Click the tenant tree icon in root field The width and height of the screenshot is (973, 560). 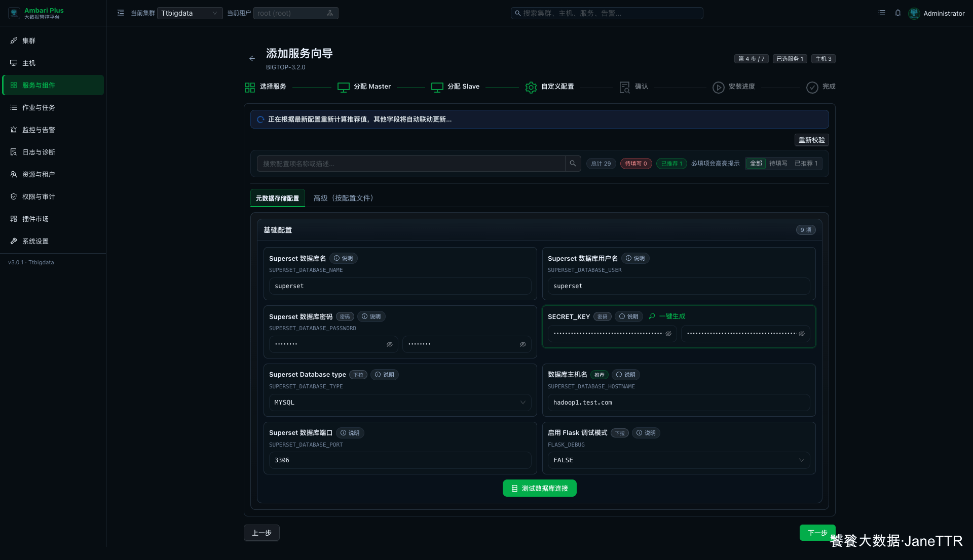click(330, 13)
